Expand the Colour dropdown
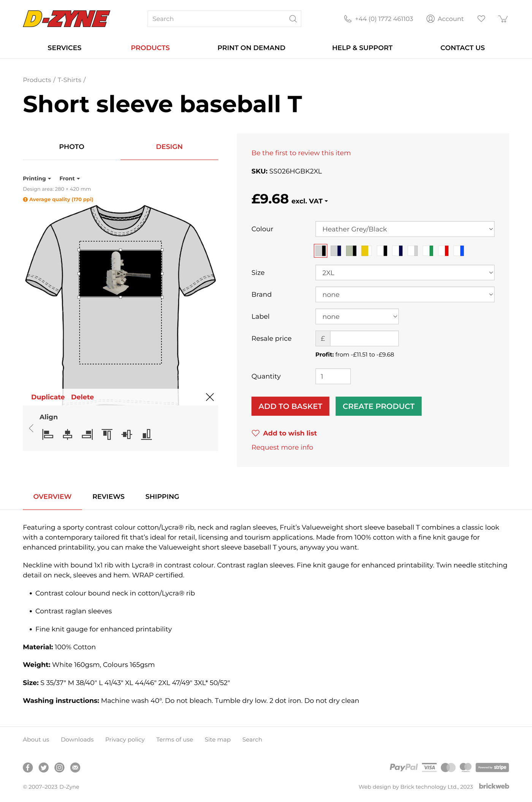Image resolution: width=532 pixels, height=802 pixels. (405, 229)
